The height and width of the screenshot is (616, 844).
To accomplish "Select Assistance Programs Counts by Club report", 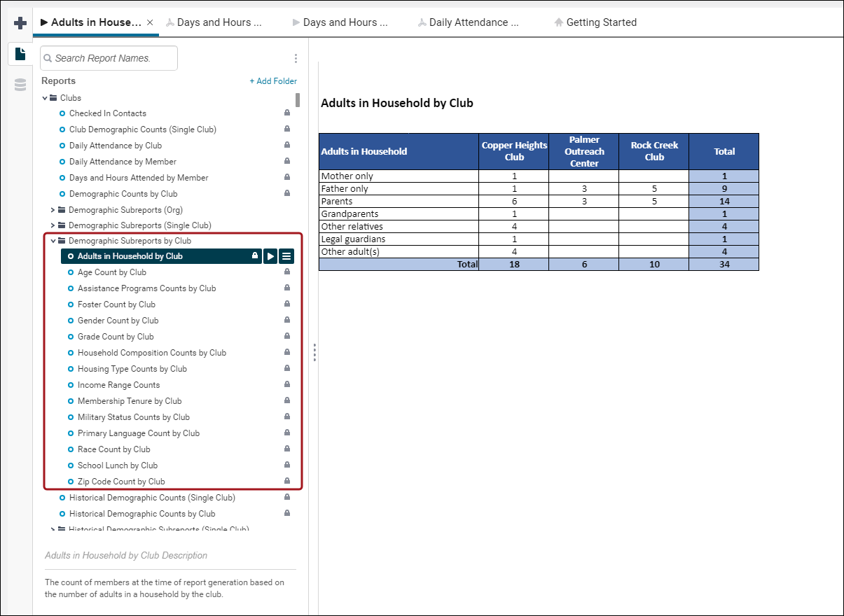I will 147,288.
